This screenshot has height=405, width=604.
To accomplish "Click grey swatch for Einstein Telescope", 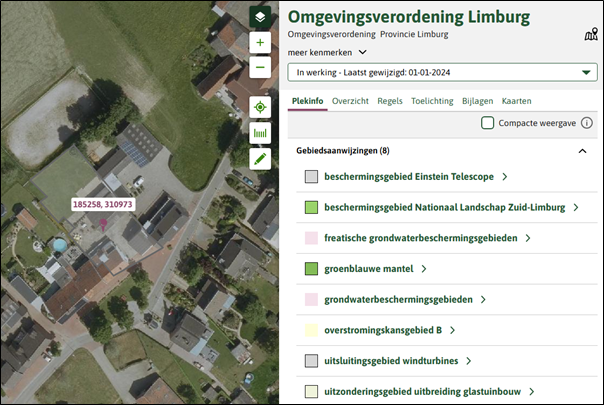I will pyautogui.click(x=311, y=176).
